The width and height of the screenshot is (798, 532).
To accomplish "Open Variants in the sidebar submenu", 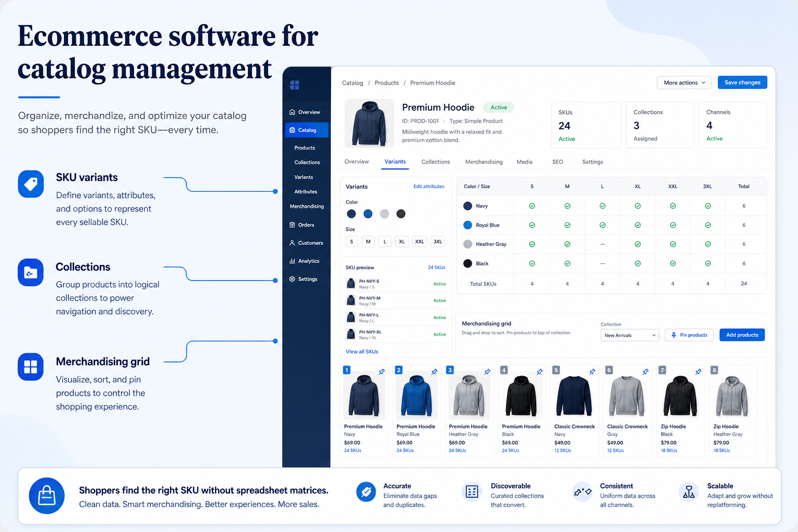I will click(x=303, y=177).
